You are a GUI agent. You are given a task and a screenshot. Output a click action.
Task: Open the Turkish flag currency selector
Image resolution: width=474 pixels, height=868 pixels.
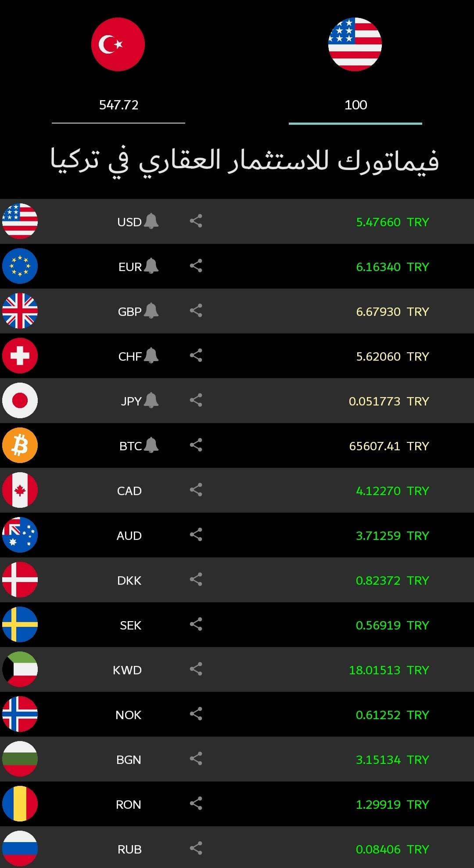118,44
